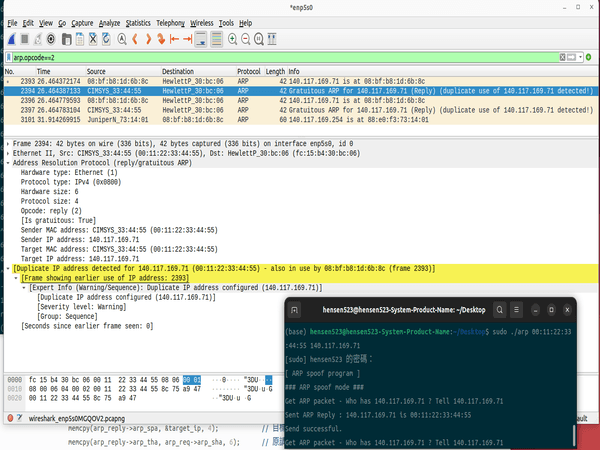The height and width of the screenshot is (450, 600).
Task: Clear the arp.opcode==2 display filter
Action: 562,57
